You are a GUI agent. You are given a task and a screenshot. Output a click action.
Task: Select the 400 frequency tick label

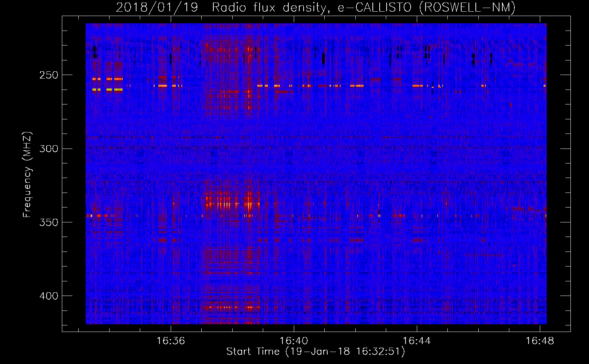[x=49, y=296]
